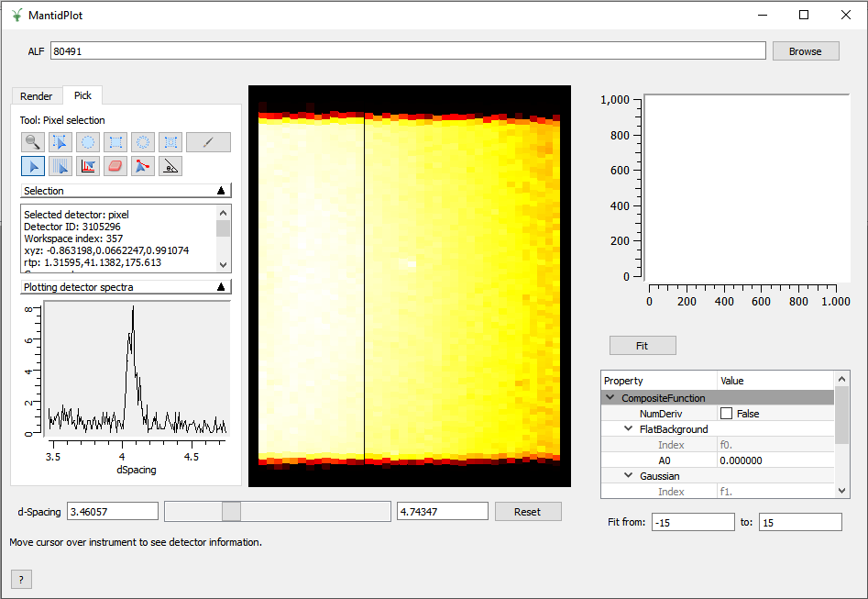
Task: Click the ALF run number field
Action: [408, 51]
